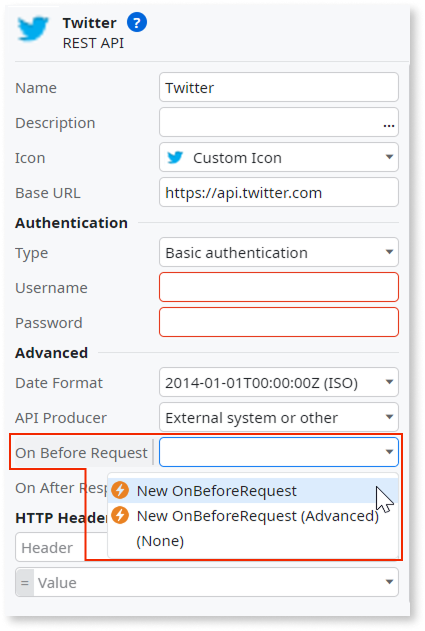Viewport: 425px width, 631px height.
Task: Click the Twitter title heading
Action: coord(89,23)
